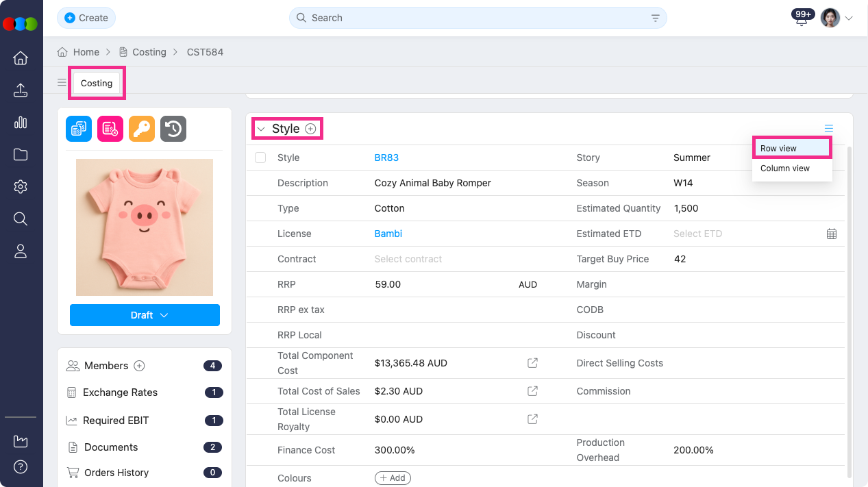This screenshot has height=487, width=868.
Task: Open the BR83 style link
Action: [386, 158]
